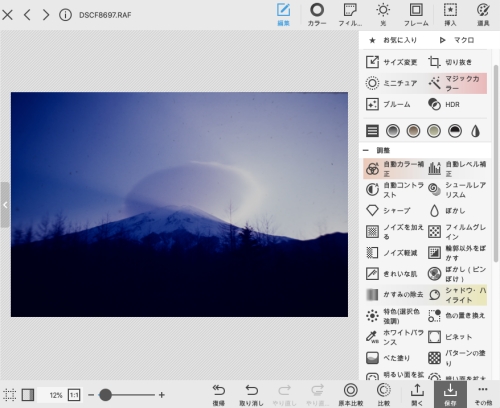Select シャドウ・ハイライト adjustment
Image resolution: width=500 pixels, height=408 pixels.
coord(457,295)
